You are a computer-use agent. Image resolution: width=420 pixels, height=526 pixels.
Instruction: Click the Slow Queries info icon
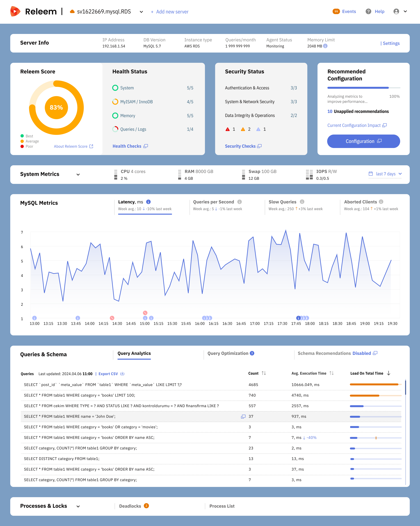pyautogui.click(x=302, y=202)
